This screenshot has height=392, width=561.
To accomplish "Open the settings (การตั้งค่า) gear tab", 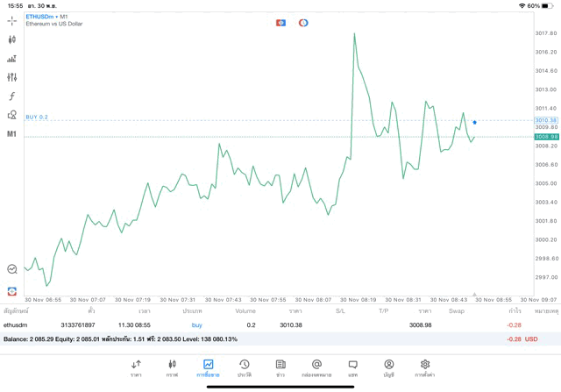I will coord(425,367).
